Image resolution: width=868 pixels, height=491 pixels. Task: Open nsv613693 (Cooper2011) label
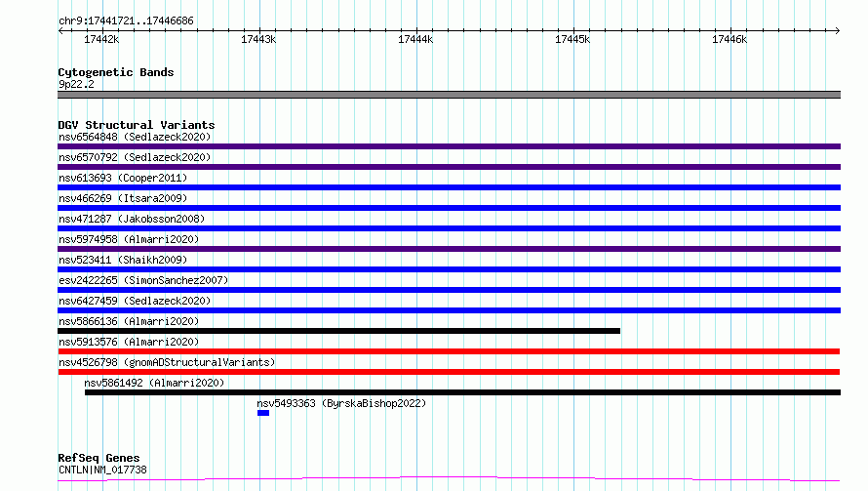(123, 178)
